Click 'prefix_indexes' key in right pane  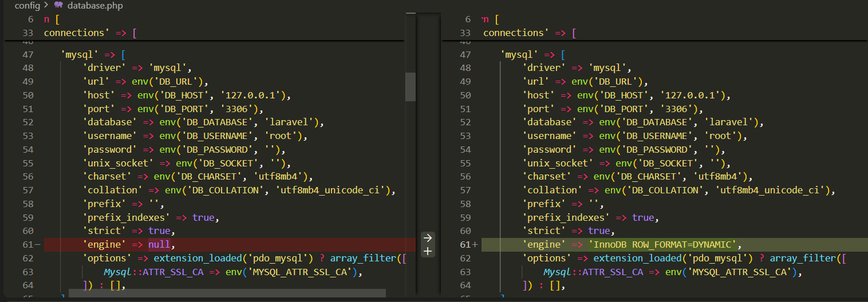(x=566, y=217)
